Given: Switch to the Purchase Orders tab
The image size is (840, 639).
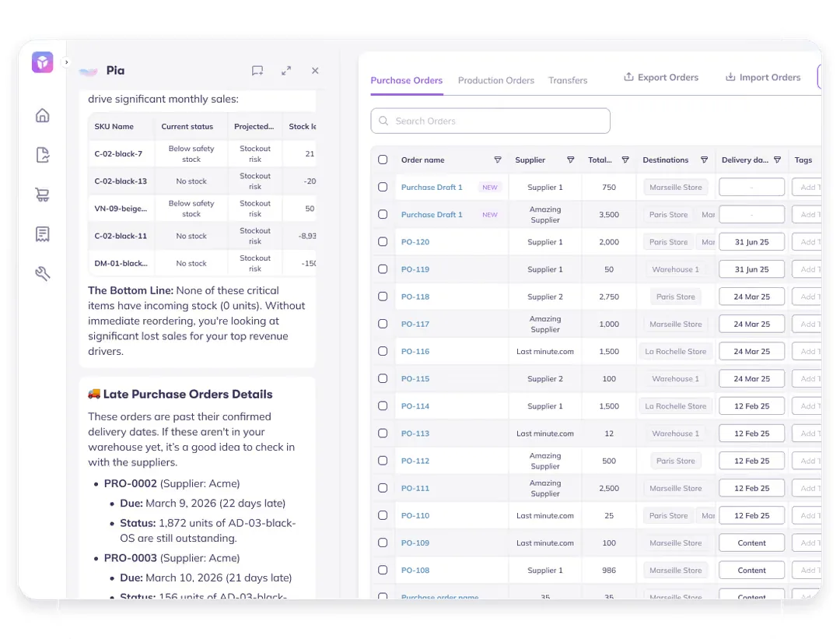Looking at the screenshot, I should click(407, 80).
